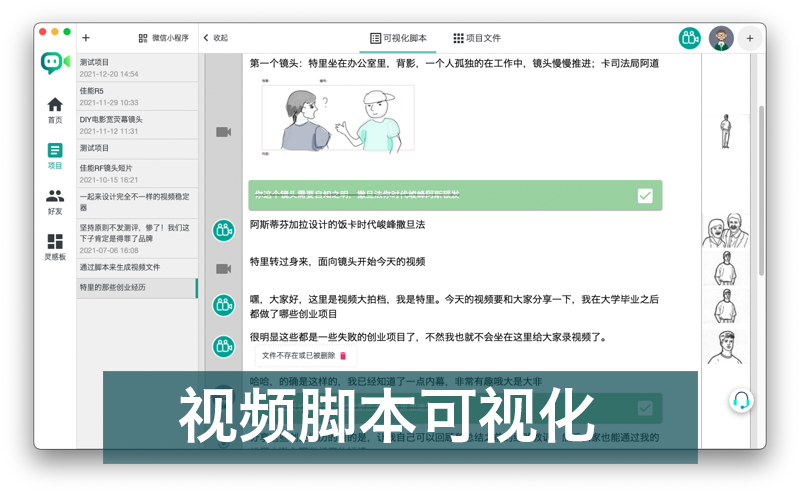Open customer support headset button

coord(741,401)
